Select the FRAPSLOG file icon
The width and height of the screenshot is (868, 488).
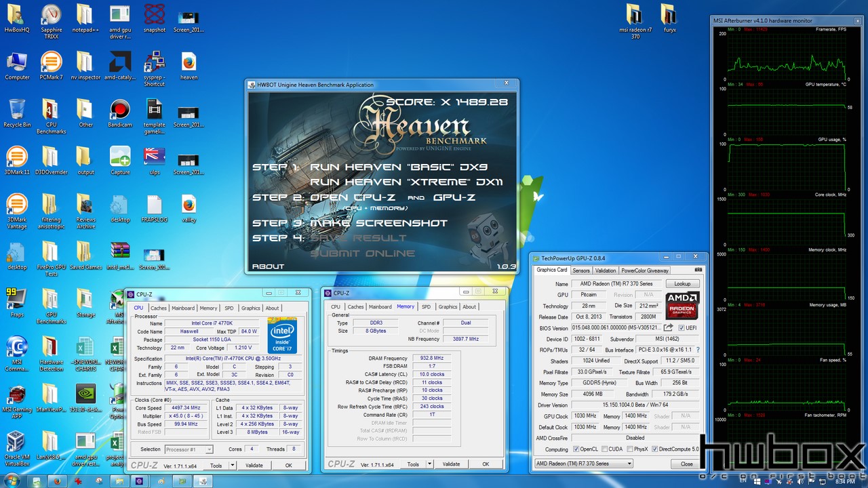pyautogui.click(x=155, y=208)
